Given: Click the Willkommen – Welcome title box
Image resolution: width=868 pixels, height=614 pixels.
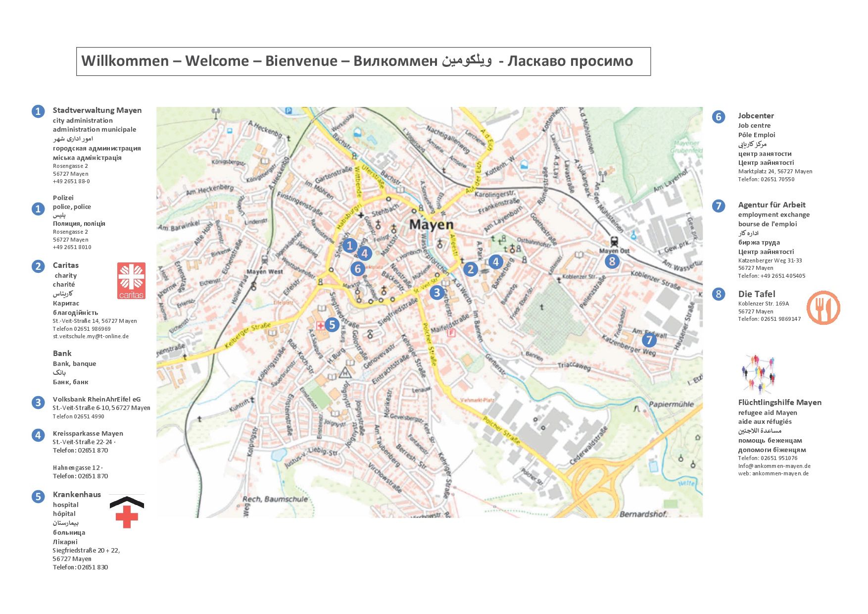Looking at the screenshot, I should 363,61.
